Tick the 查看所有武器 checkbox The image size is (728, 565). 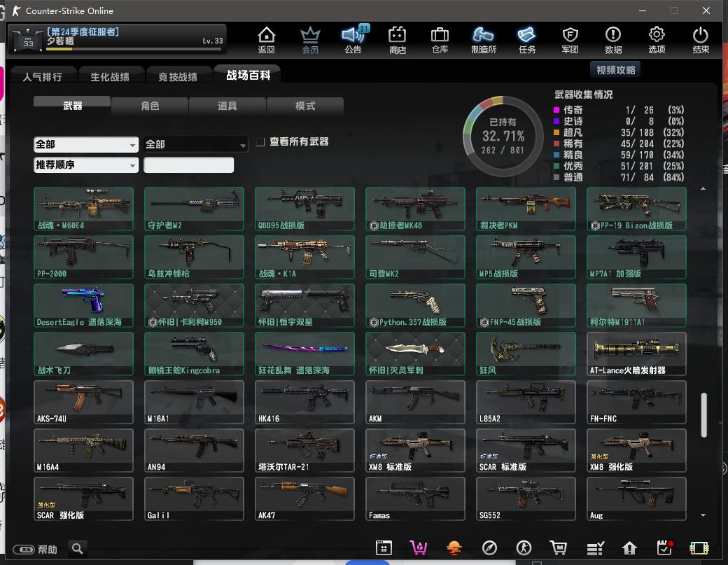(260, 142)
